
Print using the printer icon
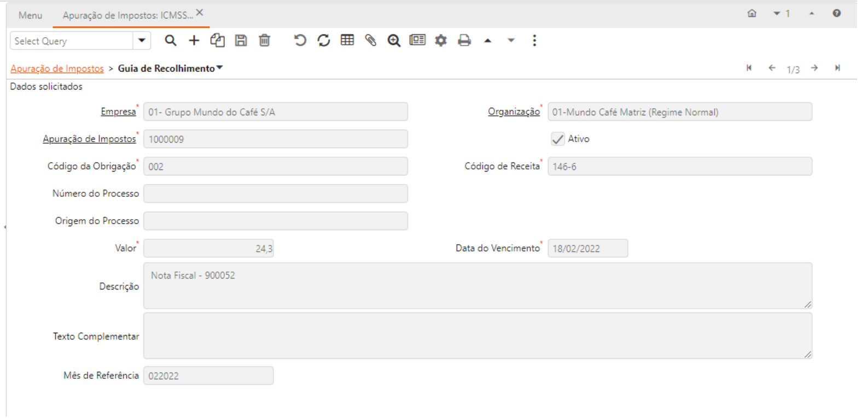464,40
